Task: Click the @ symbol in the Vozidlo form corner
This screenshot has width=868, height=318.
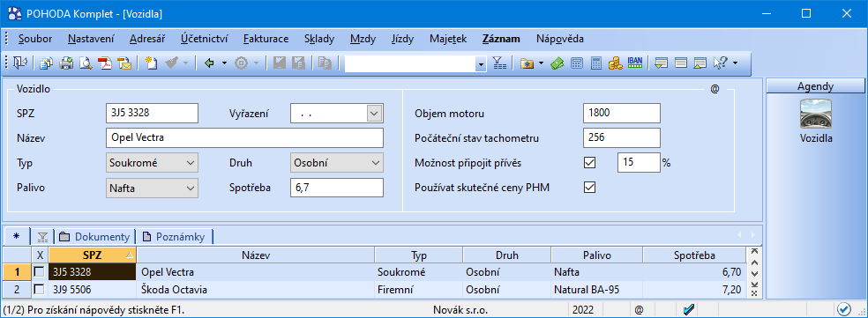Action: [x=715, y=88]
